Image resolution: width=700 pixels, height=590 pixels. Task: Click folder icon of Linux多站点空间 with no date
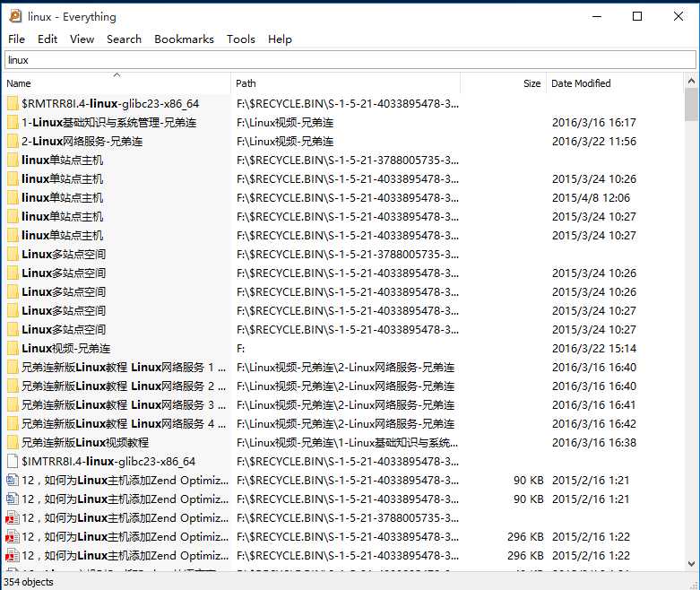tap(13, 254)
